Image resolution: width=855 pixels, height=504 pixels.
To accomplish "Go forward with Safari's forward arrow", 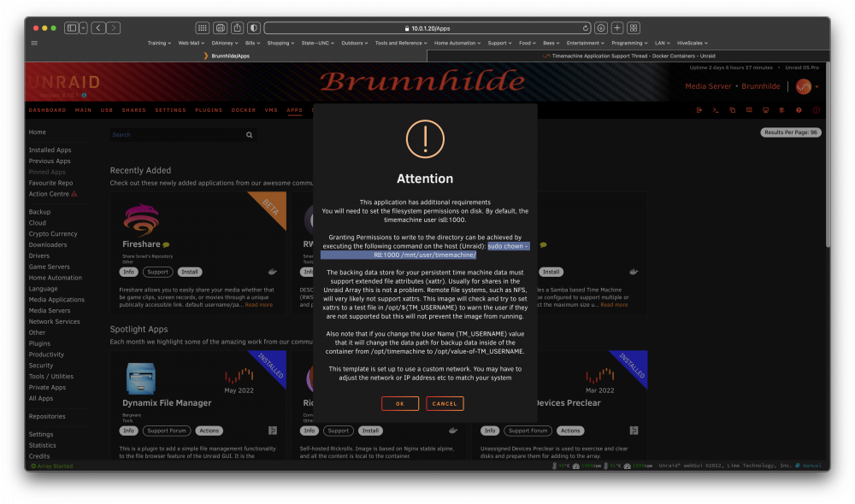I will [114, 28].
